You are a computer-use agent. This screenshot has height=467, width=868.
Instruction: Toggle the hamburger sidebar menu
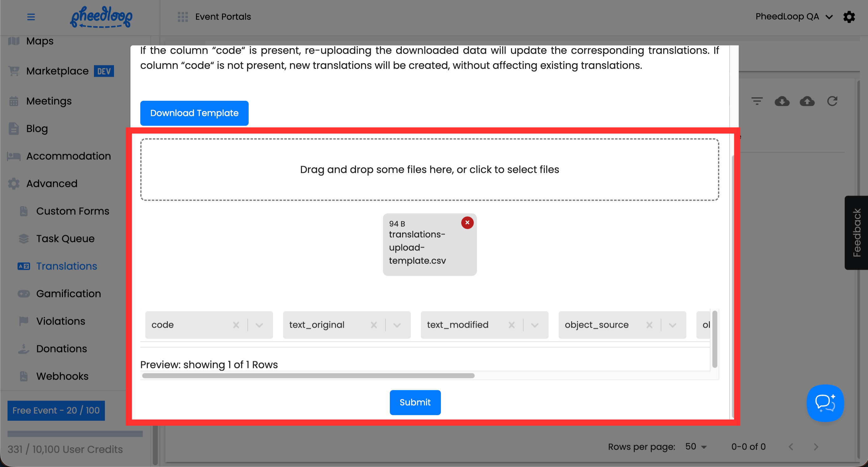(x=31, y=17)
